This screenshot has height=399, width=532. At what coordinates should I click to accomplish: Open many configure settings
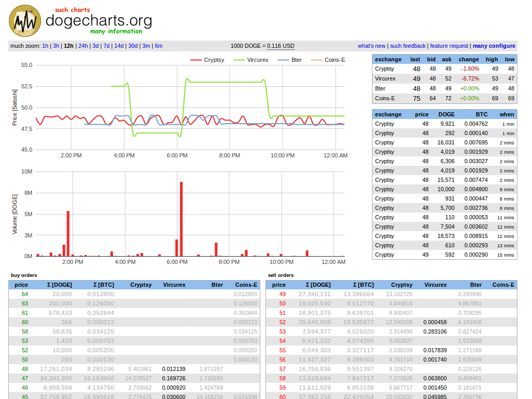click(494, 46)
